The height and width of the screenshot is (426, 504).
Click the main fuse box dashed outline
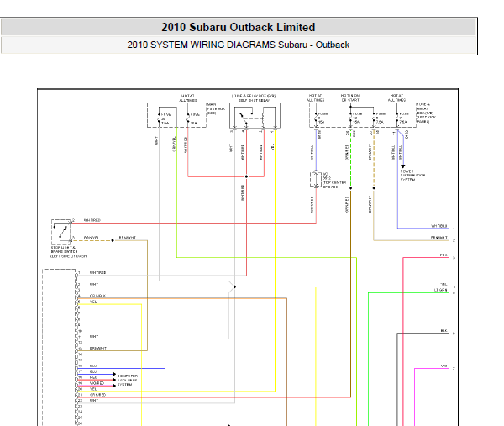pyautogui.click(x=176, y=115)
